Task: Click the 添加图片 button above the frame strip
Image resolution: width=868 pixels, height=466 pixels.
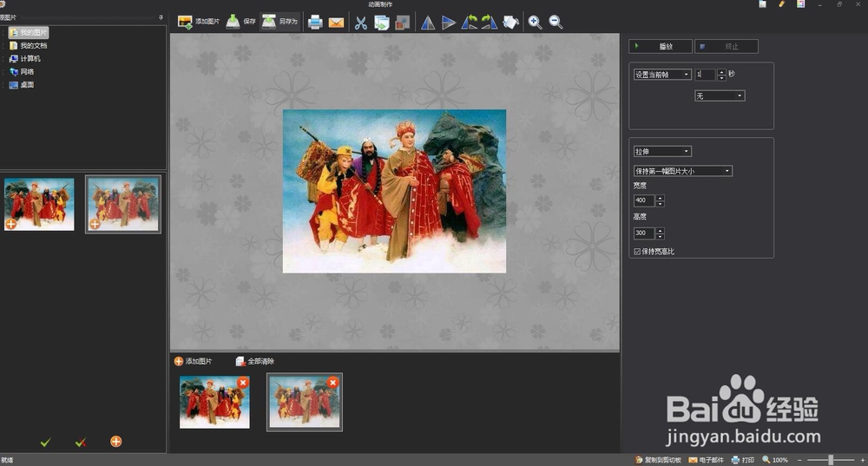Action: point(193,361)
